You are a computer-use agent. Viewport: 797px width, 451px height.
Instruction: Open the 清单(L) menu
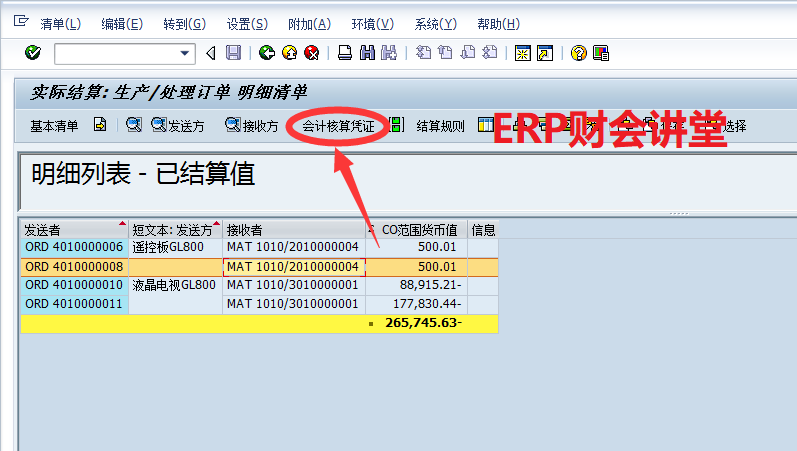coord(60,24)
